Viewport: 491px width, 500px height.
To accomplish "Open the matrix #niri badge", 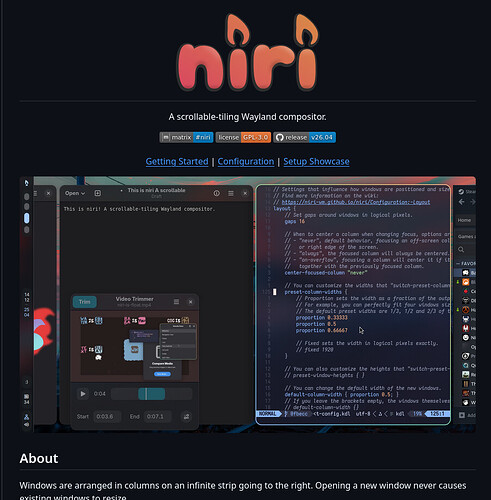I will [x=186, y=137].
